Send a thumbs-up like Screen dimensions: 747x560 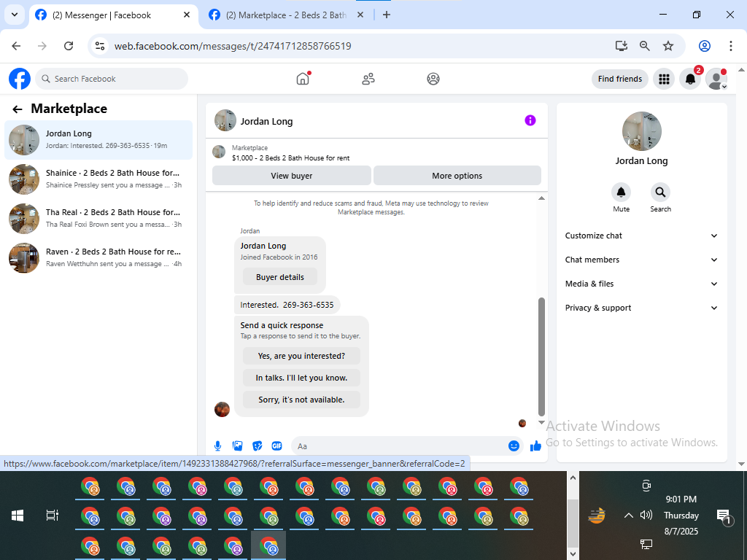535,446
